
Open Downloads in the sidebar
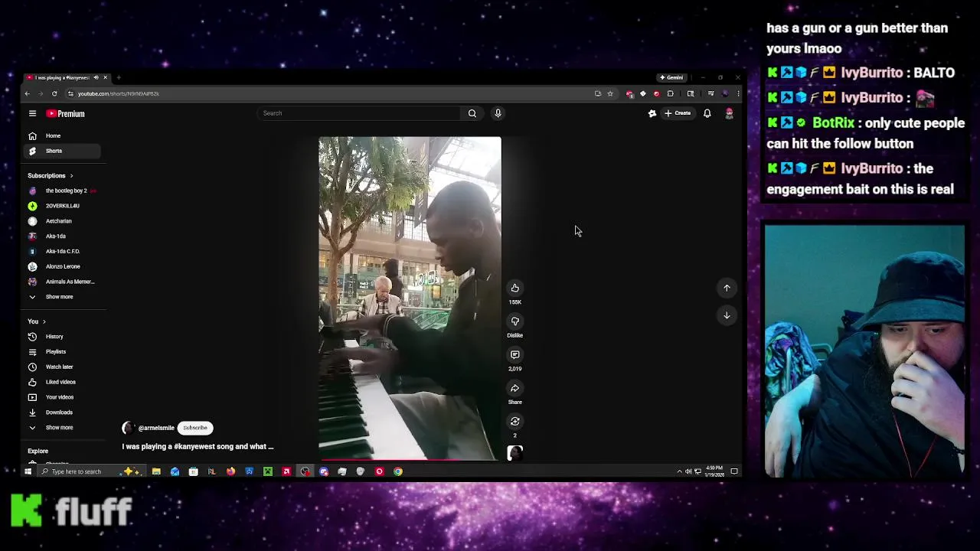(x=63, y=412)
